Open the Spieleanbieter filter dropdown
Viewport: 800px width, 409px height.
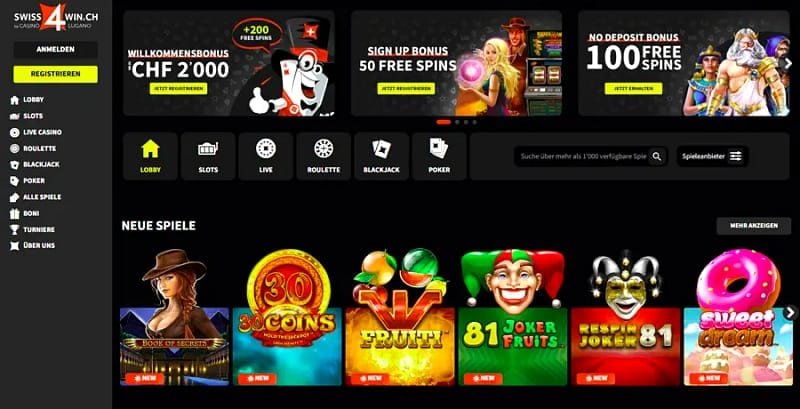(x=712, y=157)
